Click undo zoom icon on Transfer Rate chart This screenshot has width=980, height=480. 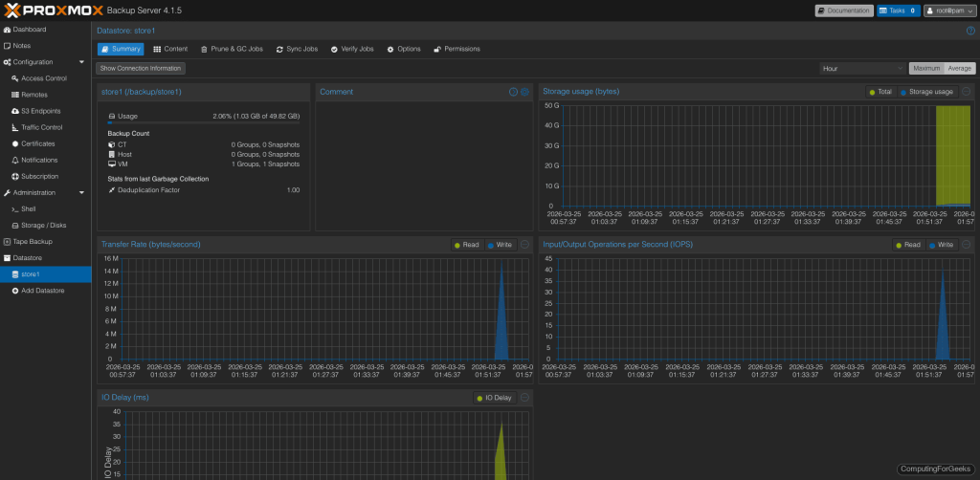(525, 245)
